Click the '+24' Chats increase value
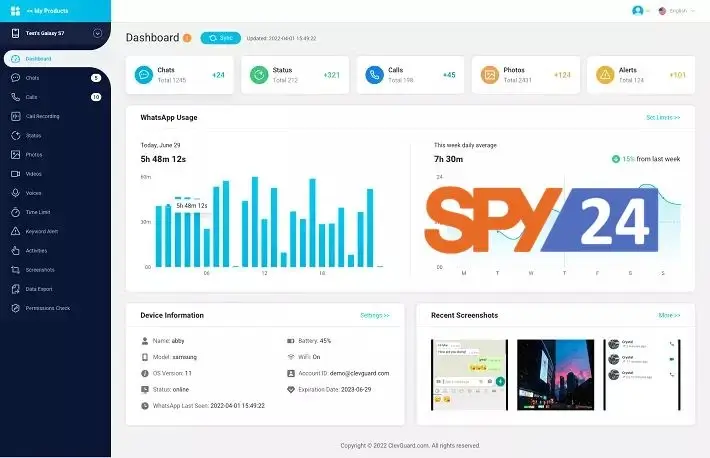Screen dimensions: 710x458 pos(218,75)
